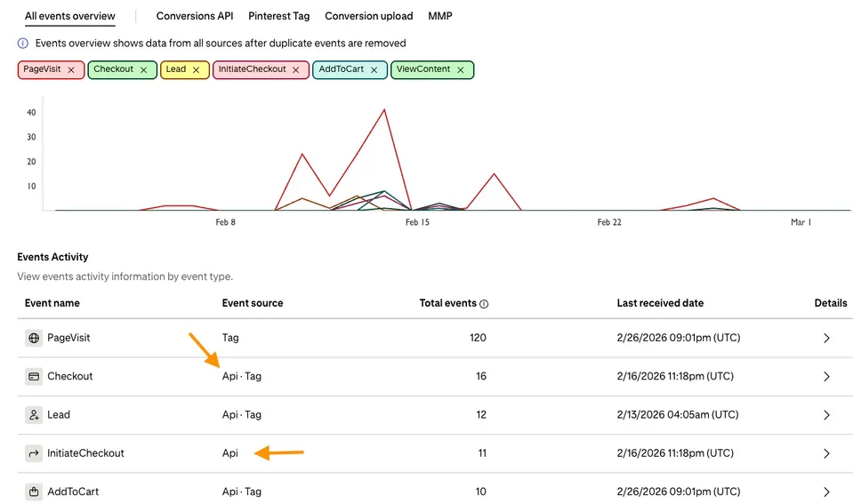The image size is (853, 504).
Task: Click the Mar 1 chart axis label
Action: coord(801,222)
